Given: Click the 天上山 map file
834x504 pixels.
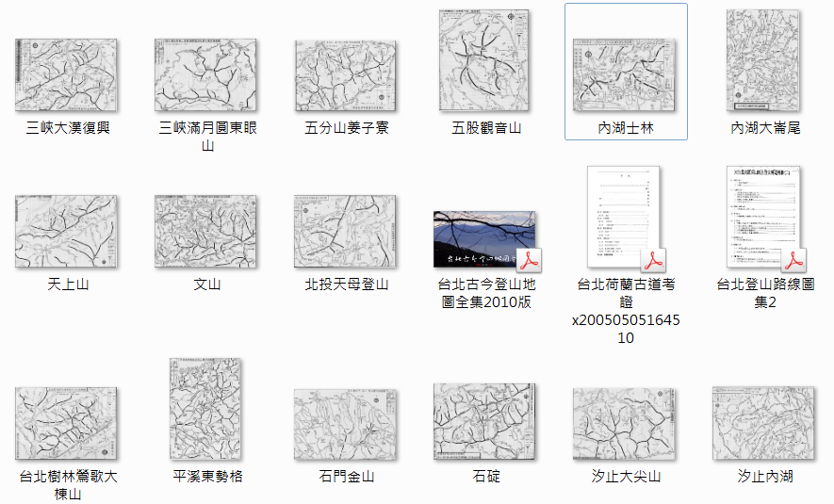Looking at the screenshot, I should click(66, 232).
